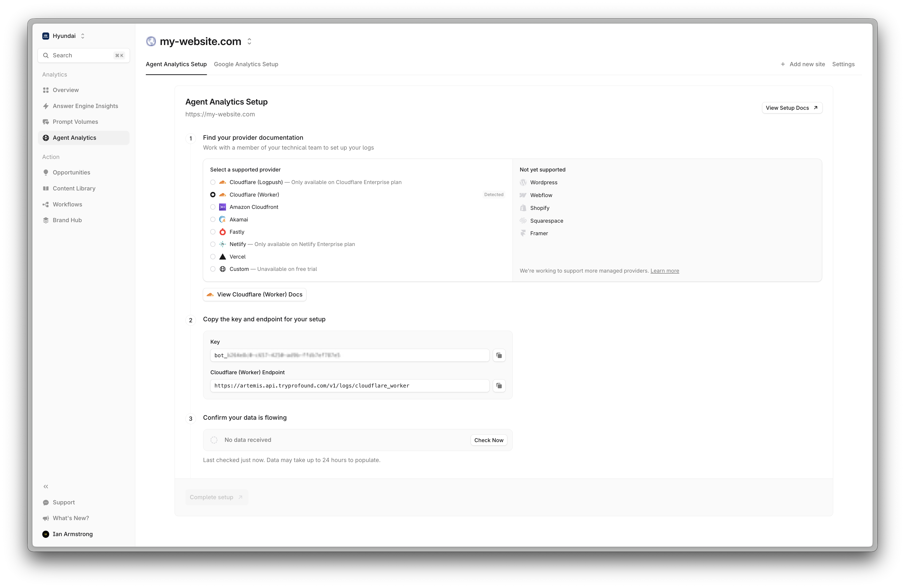Choose the Vercel provider radio button
905x588 pixels.
click(x=213, y=257)
